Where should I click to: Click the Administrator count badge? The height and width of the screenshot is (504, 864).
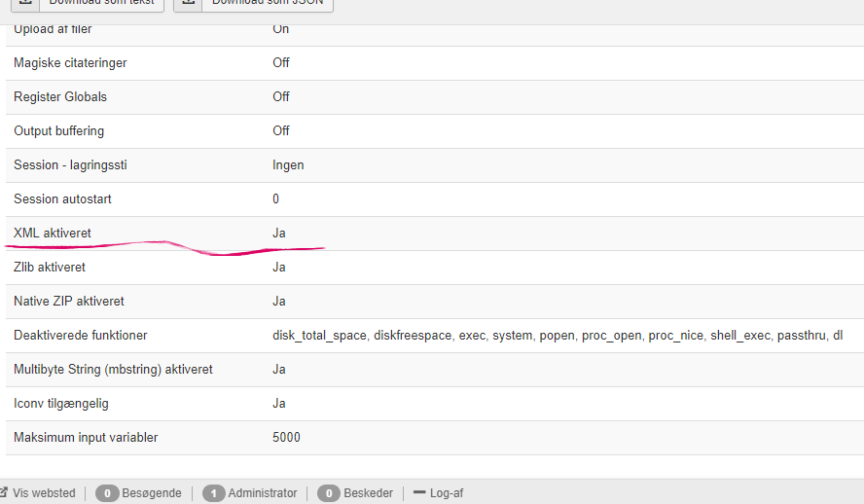(x=213, y=493)
